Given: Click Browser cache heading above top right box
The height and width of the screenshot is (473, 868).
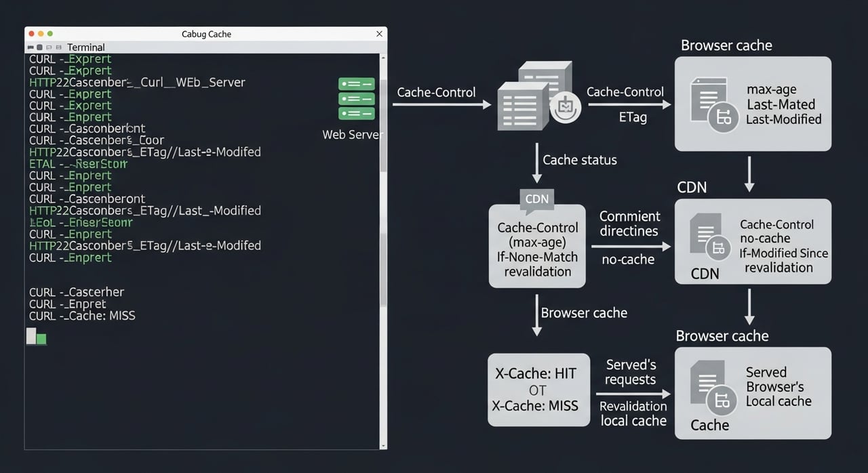Looking at the screenshot, I should (726, 45).
